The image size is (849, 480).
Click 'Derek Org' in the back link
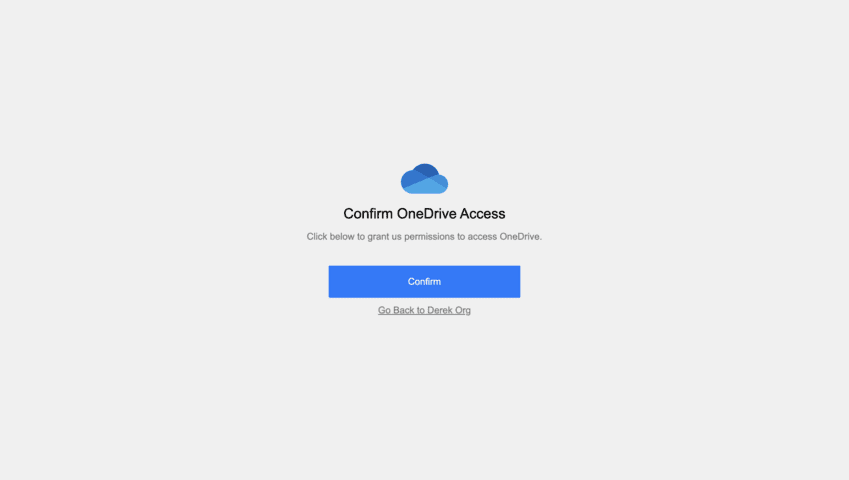pyautogui.click(x=449, y=310)
